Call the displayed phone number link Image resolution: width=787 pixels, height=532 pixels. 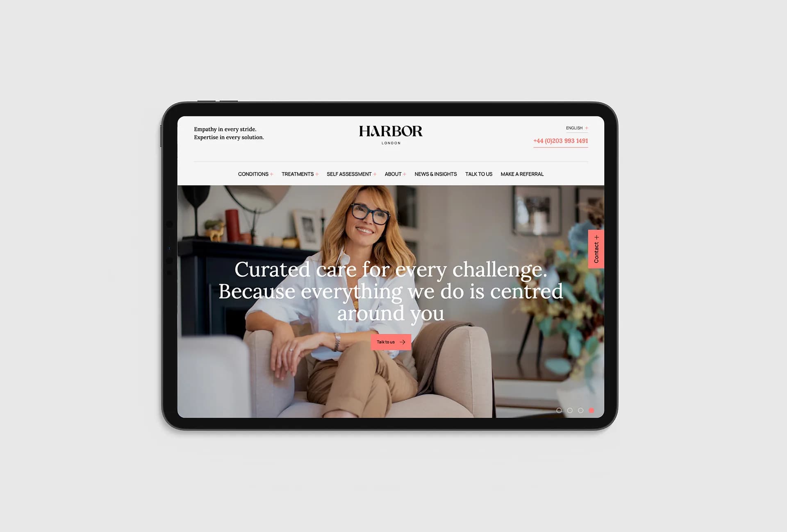560,141
